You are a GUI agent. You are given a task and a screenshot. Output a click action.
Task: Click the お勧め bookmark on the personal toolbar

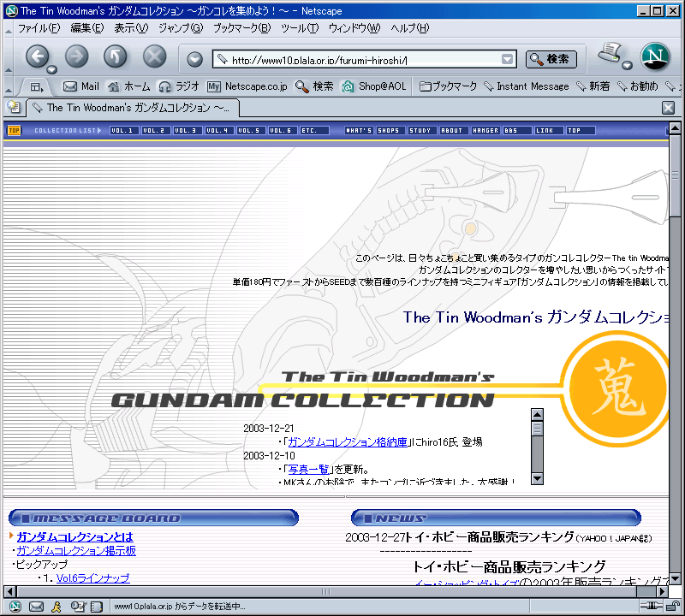click(637, 86)
